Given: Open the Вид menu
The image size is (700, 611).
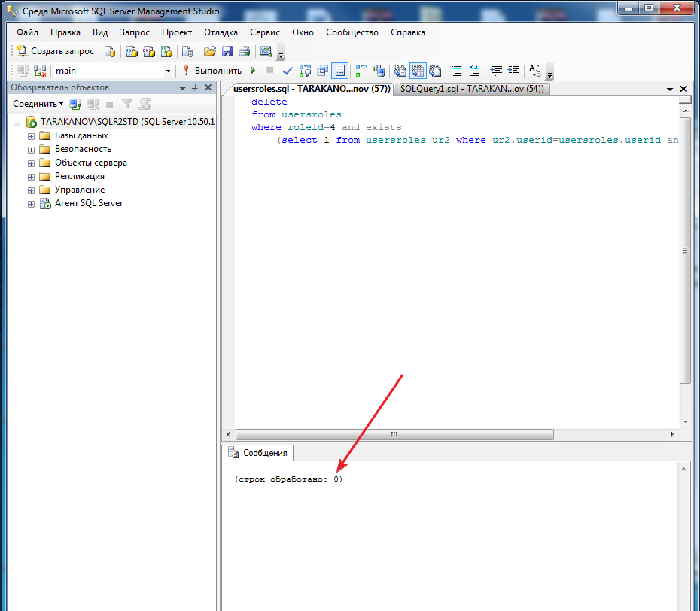Looking at the screenshot, I should point(100,32).
